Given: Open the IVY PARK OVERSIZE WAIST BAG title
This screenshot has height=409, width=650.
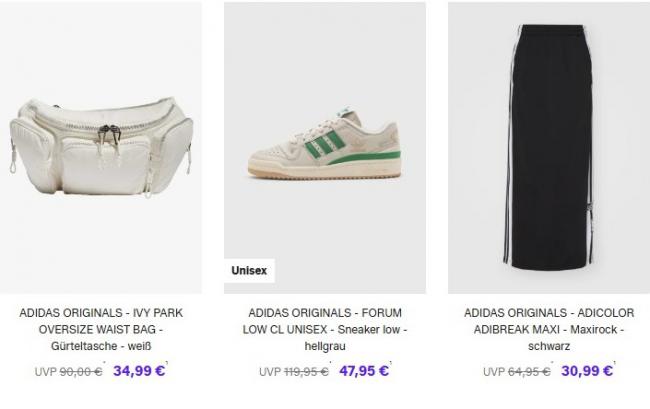Looking at the screenshot, I should [101, 329].
